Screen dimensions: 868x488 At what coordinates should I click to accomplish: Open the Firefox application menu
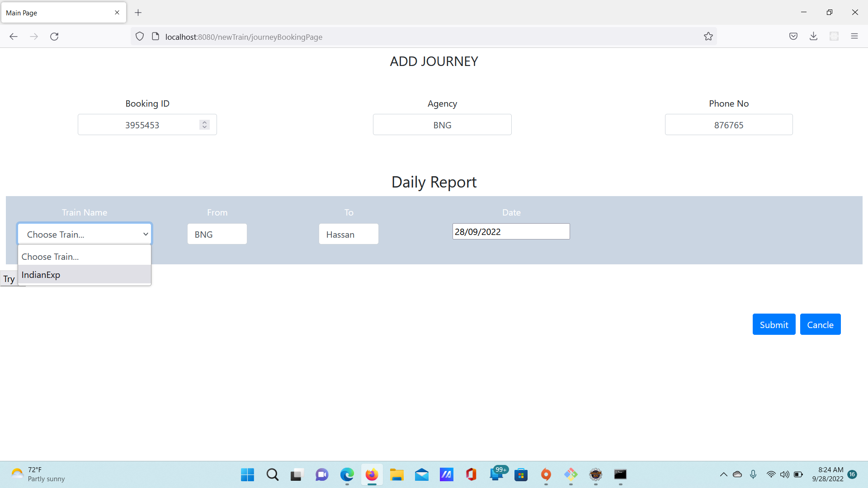(x=854, y=36)
